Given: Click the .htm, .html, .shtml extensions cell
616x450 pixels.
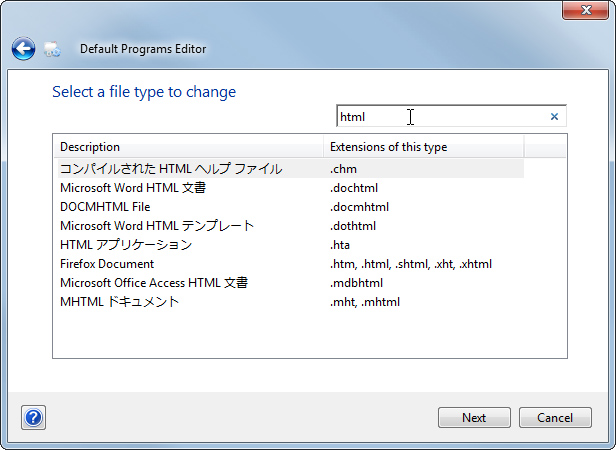Looking at the screenshot, I should (x=411, y=264).
